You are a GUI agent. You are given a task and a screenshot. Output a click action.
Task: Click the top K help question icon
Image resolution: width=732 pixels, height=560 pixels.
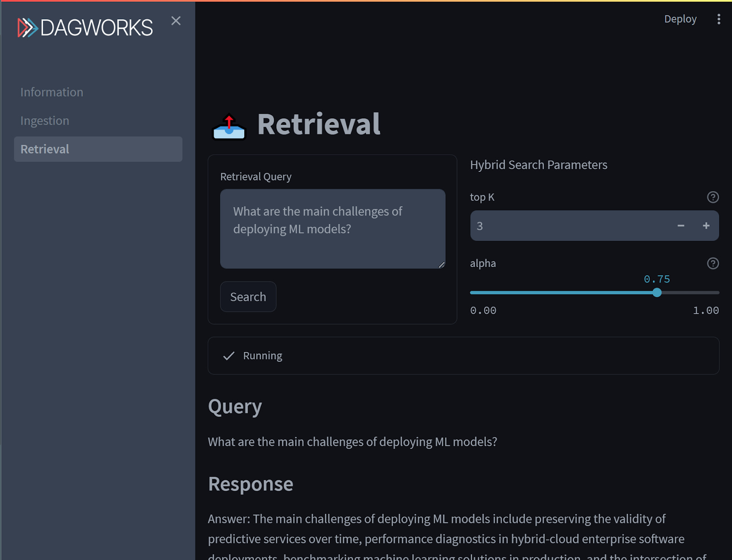[713, 197]
